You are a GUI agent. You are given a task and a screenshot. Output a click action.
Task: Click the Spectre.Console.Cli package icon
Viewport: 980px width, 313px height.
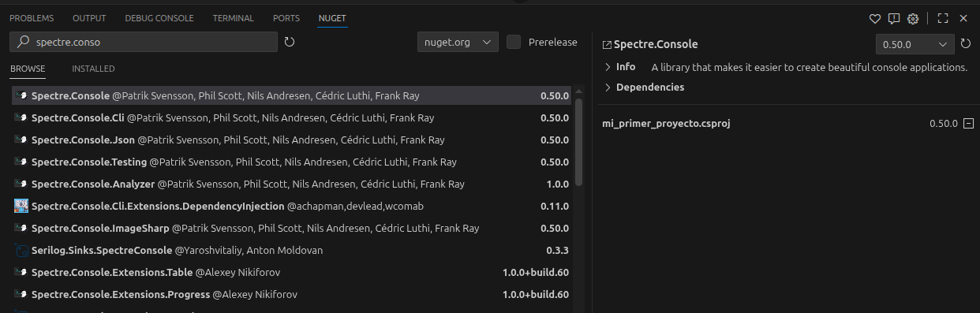coord(21,118)
